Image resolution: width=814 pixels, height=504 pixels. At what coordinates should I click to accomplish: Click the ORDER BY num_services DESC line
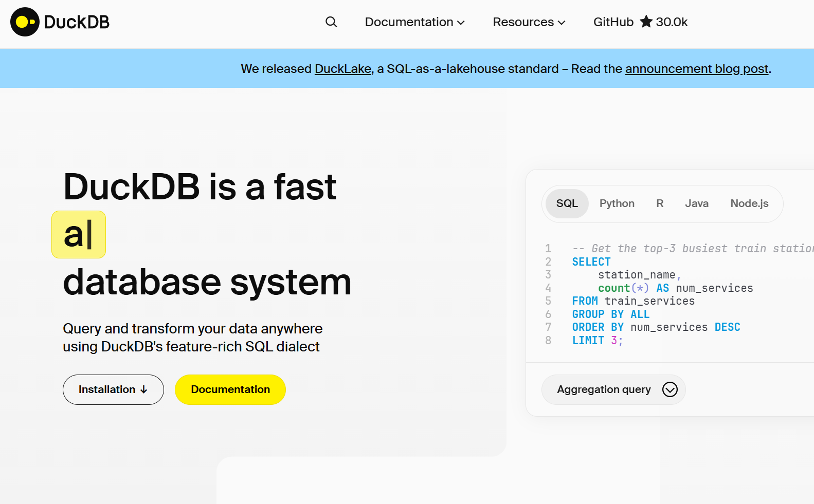click(x=656, y=327)
